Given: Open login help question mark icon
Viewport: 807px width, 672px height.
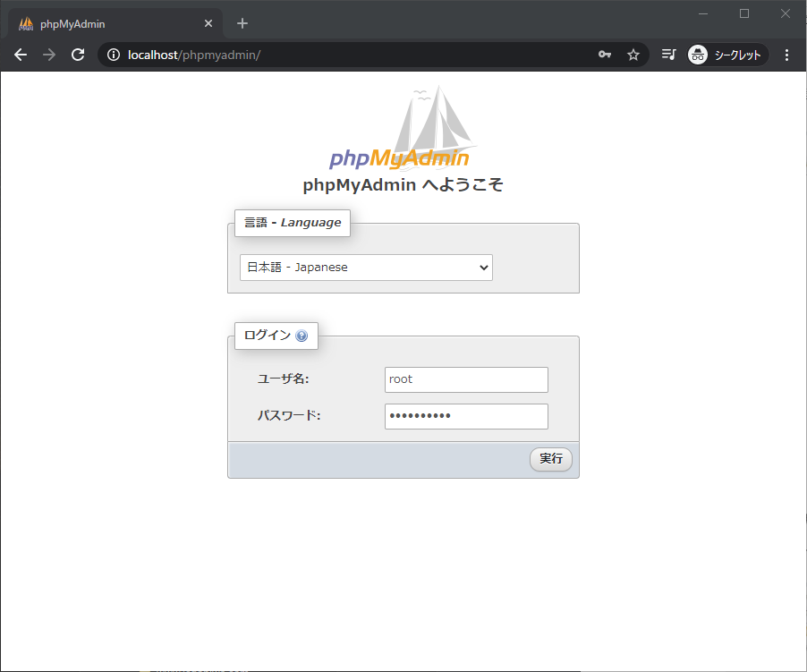Looking at the screenshot, I should coord(302,336).
